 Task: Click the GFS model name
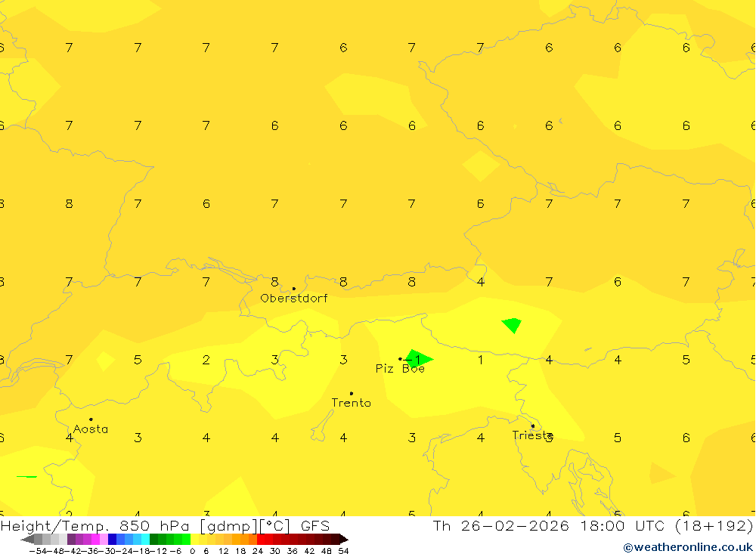315,525
